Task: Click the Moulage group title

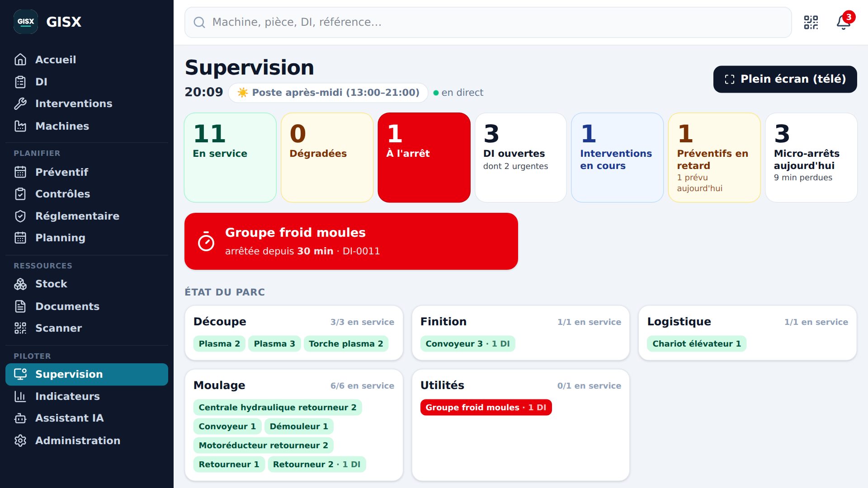Action: click(x=219, y=385)
